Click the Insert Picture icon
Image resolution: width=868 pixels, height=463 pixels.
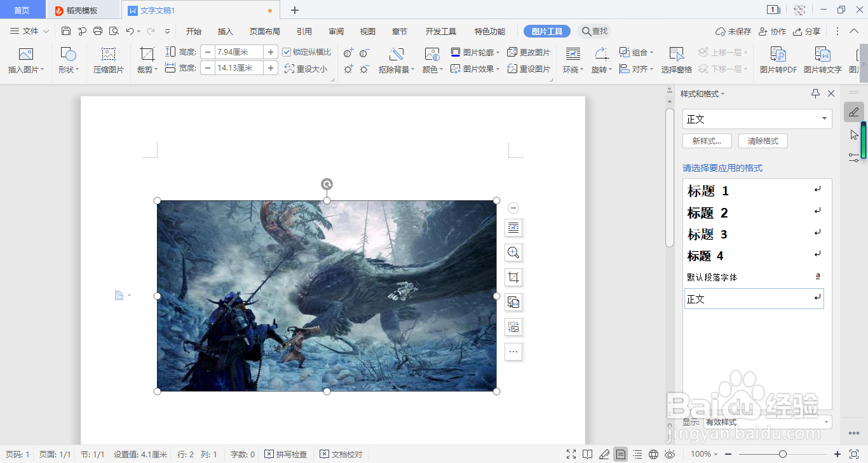pos(25,55)
